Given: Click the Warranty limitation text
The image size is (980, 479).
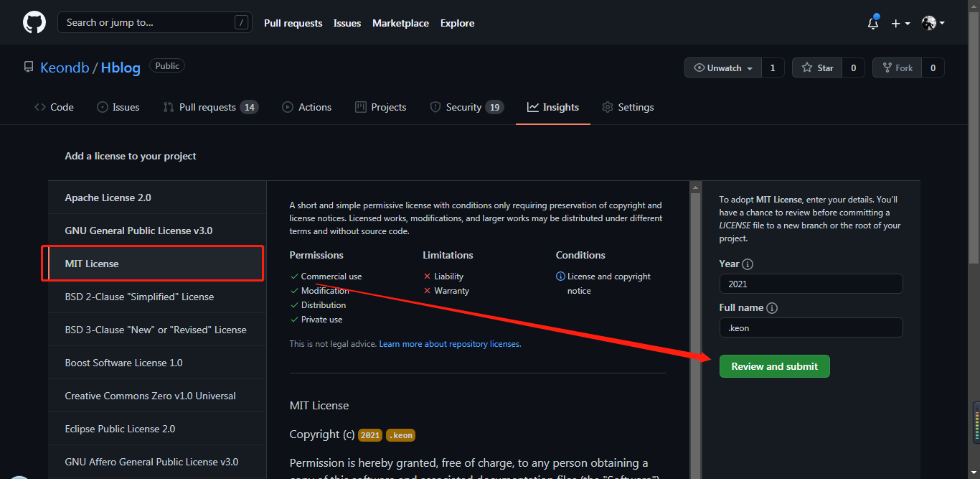Looking at the screenshot, I should pos(452,291).
